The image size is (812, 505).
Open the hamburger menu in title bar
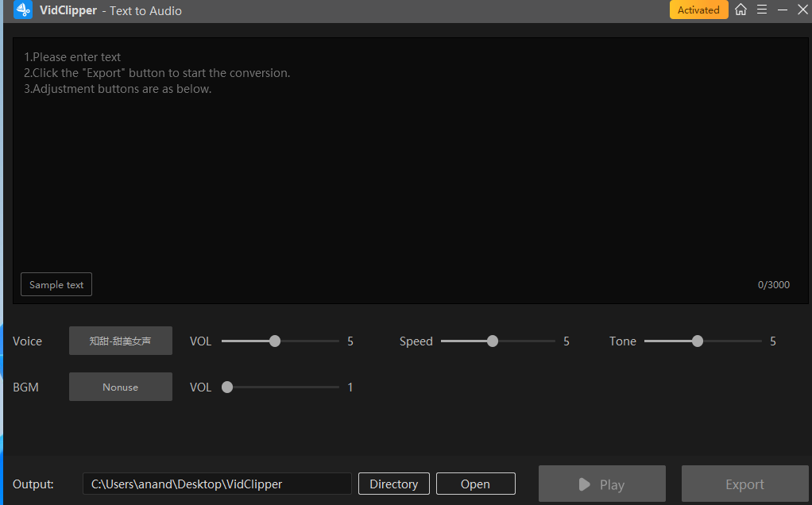[761, 10]
